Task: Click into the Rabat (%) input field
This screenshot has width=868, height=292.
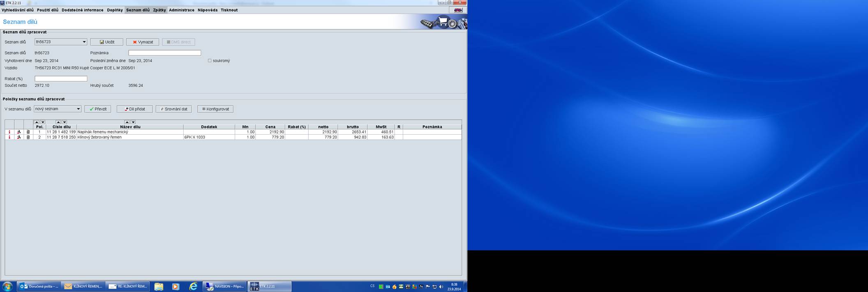Action: [x=61, y=78]
